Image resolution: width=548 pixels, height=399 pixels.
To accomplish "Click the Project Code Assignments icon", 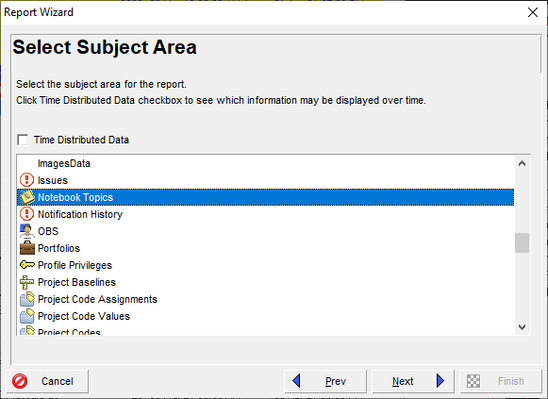I will tap(27, 299).
